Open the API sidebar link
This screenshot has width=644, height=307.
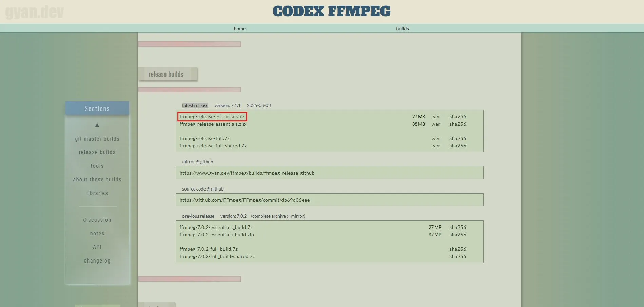point(97,247)
